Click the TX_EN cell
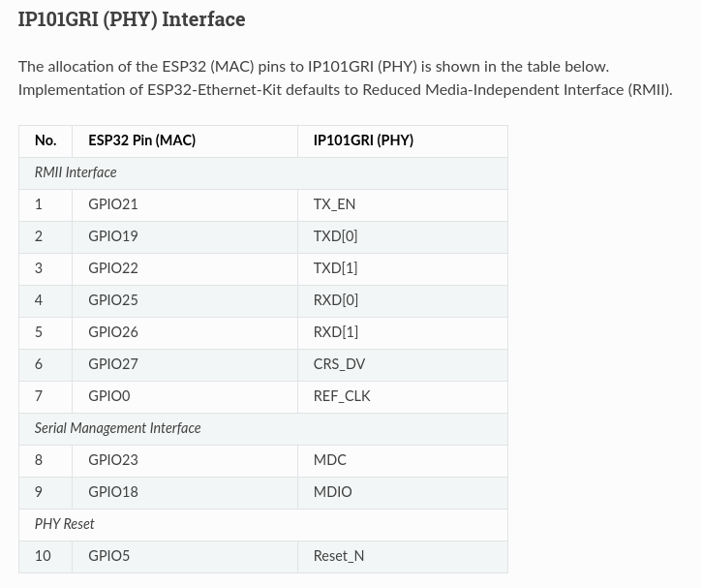702x588 pixels. 403,204
